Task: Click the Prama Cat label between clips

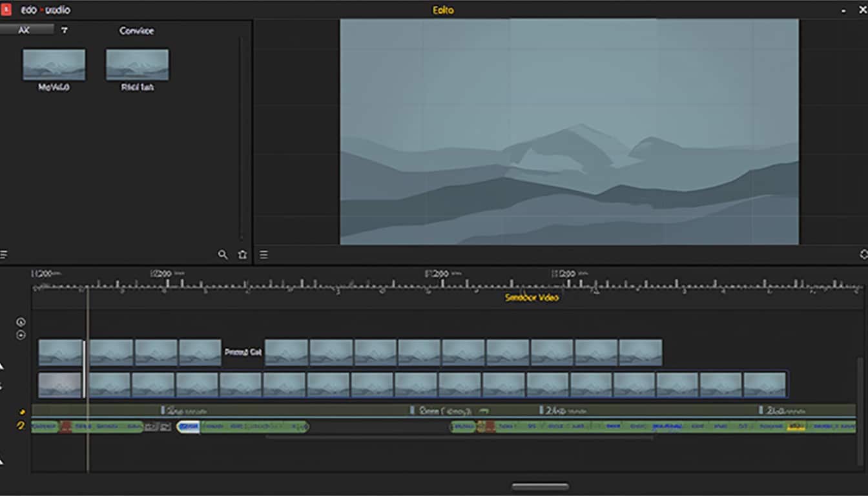Action: point(243,353)
